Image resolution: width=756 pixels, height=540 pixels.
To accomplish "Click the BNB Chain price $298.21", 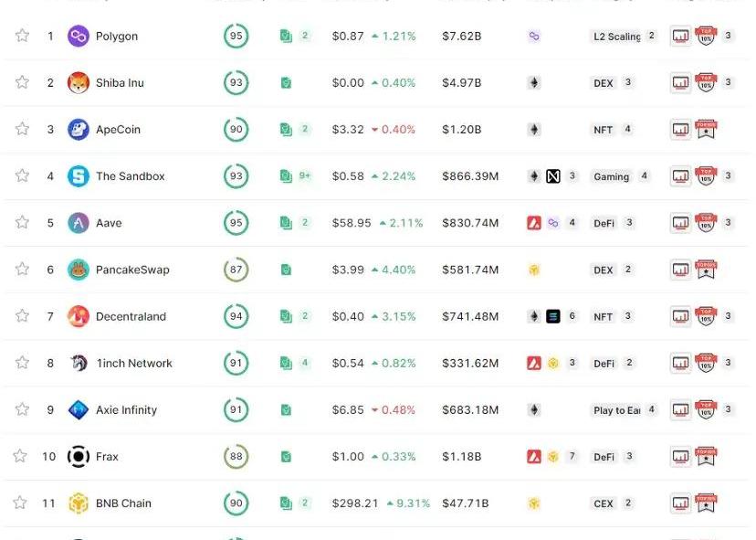I will pyautogui.click(x=355, y=503).
